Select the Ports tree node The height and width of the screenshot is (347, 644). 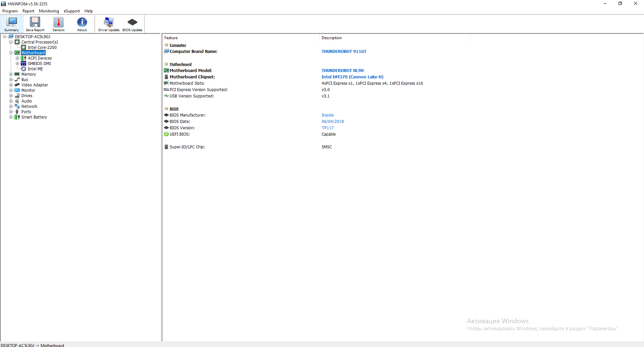[x=26, y=112]
